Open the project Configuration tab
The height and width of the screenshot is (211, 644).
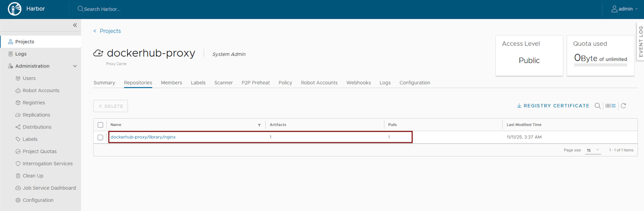(415, 83)
